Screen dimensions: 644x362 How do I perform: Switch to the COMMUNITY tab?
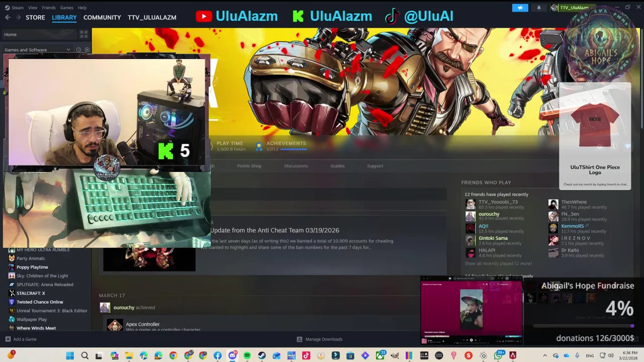pyautogui.click(x=102, y=17)
